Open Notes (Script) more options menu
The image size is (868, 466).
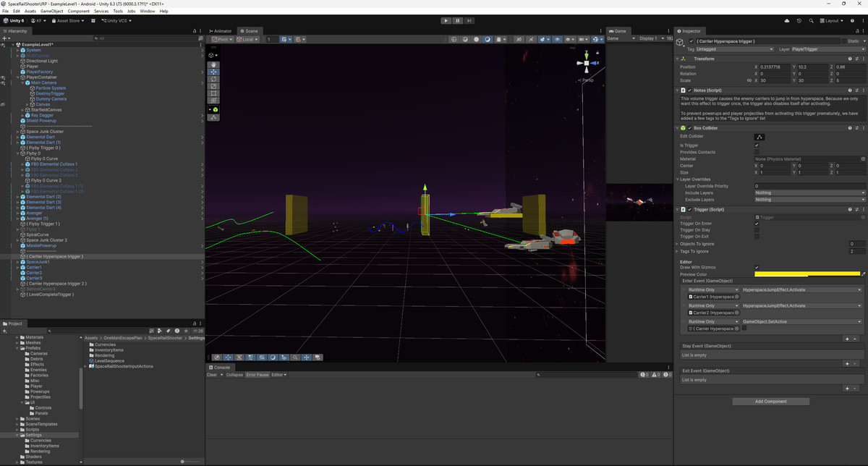coord(863,90)
